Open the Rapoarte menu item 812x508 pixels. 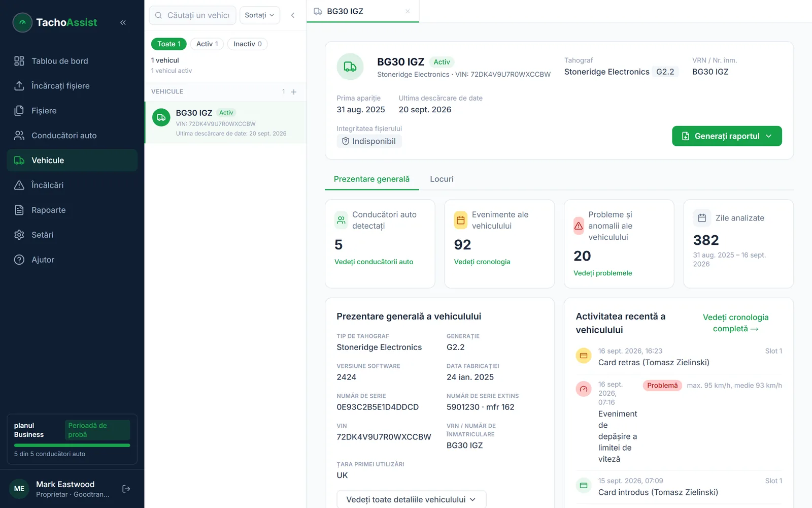click(x=72, y=210)
